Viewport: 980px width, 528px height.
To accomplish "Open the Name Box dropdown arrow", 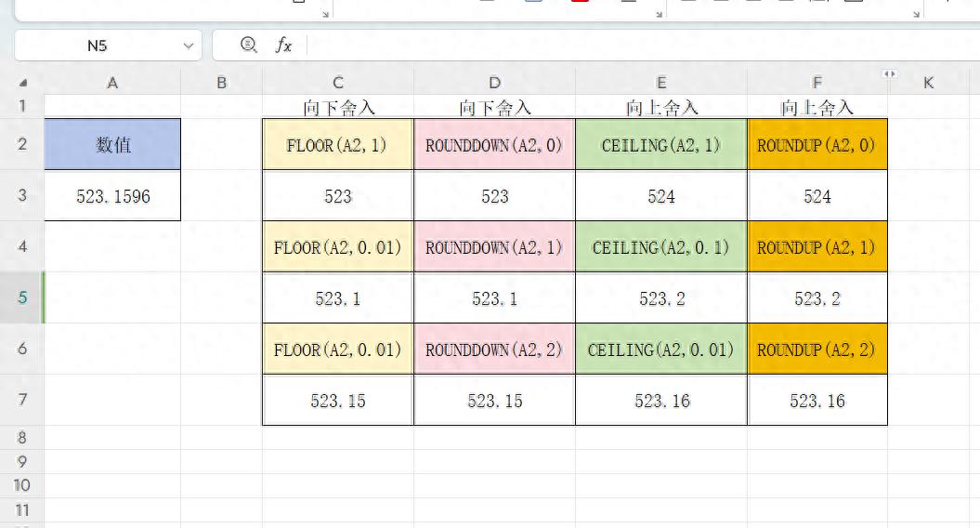I will [x=189, y=46].
